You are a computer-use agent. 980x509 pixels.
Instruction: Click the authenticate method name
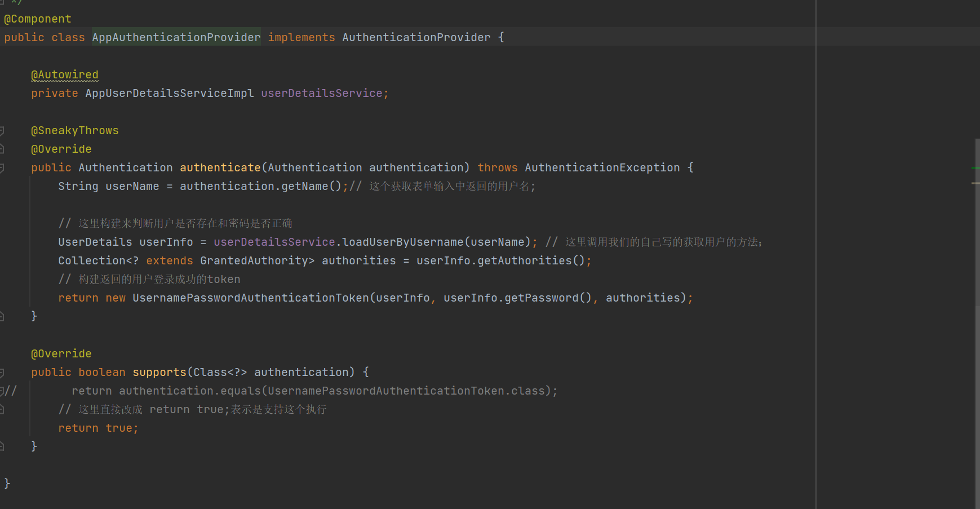[220, 168]
